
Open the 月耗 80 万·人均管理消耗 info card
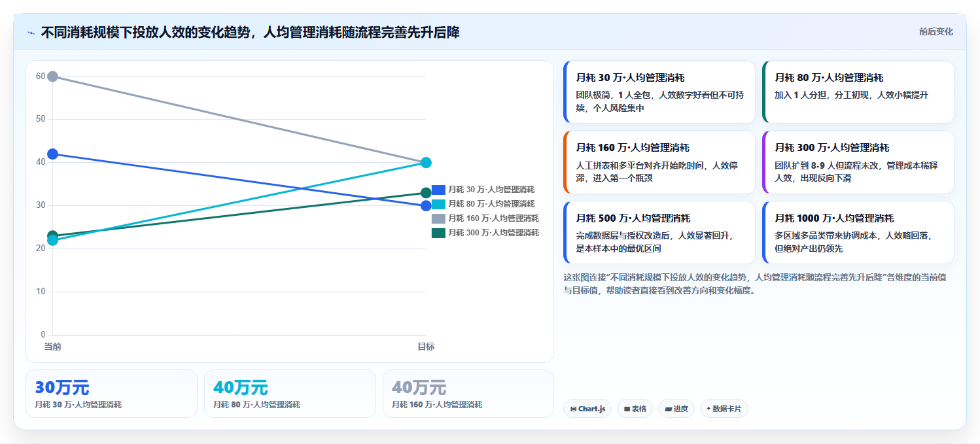coord(858,92)
